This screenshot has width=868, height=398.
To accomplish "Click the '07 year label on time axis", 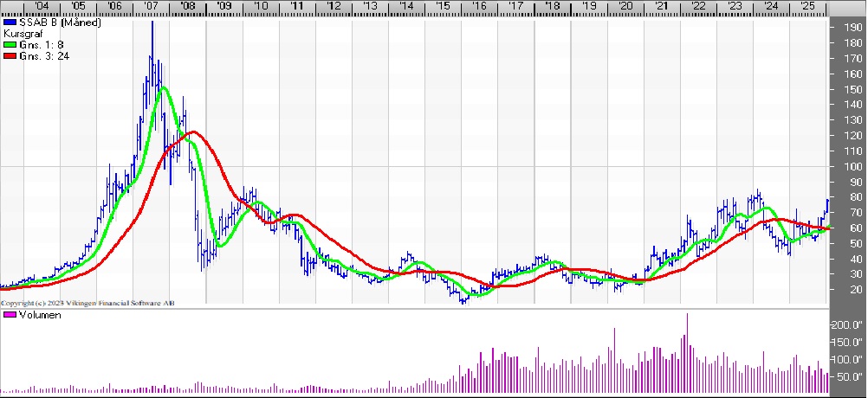I will [151, 7].
